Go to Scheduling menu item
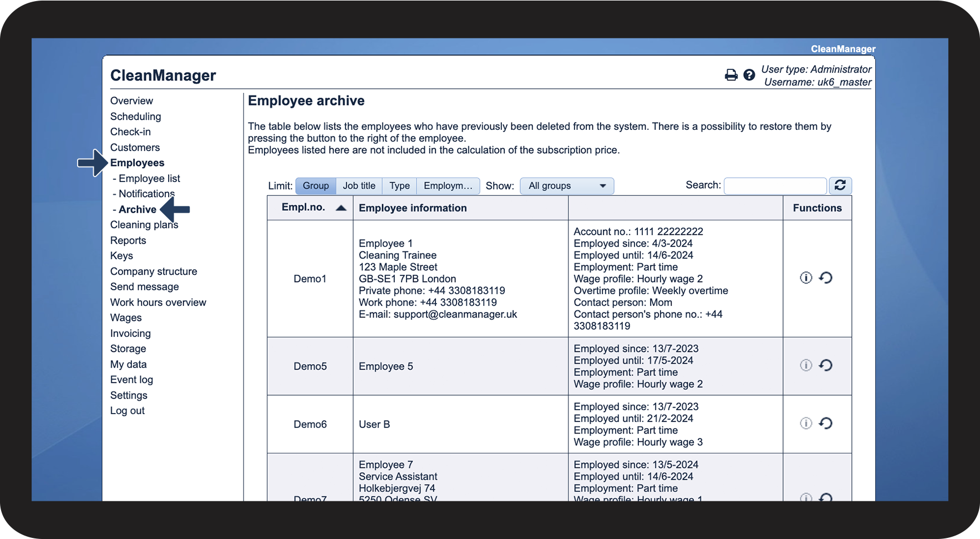Viewport: 980px width, 539px height. (135, 117)
